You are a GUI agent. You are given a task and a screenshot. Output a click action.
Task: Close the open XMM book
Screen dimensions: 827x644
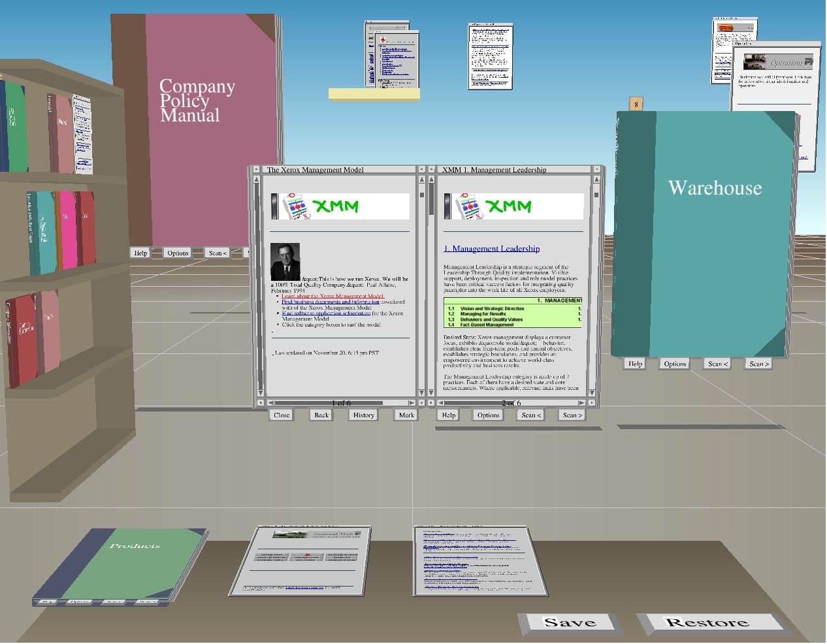click(x=282, y=415)
